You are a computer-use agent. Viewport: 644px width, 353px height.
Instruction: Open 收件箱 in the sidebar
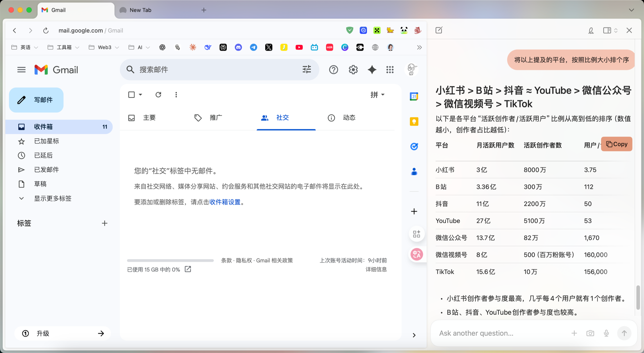59,127
